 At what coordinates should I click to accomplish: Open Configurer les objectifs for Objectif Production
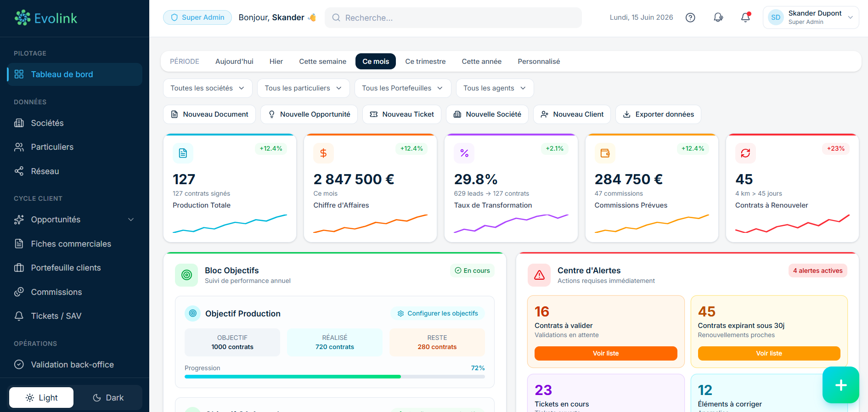tap(438, 313)
